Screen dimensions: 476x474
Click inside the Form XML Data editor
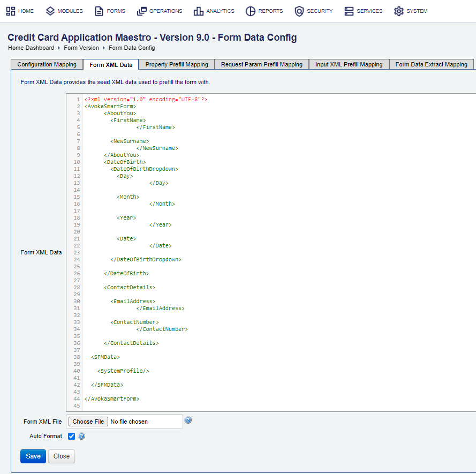click(x=241, y=241)
